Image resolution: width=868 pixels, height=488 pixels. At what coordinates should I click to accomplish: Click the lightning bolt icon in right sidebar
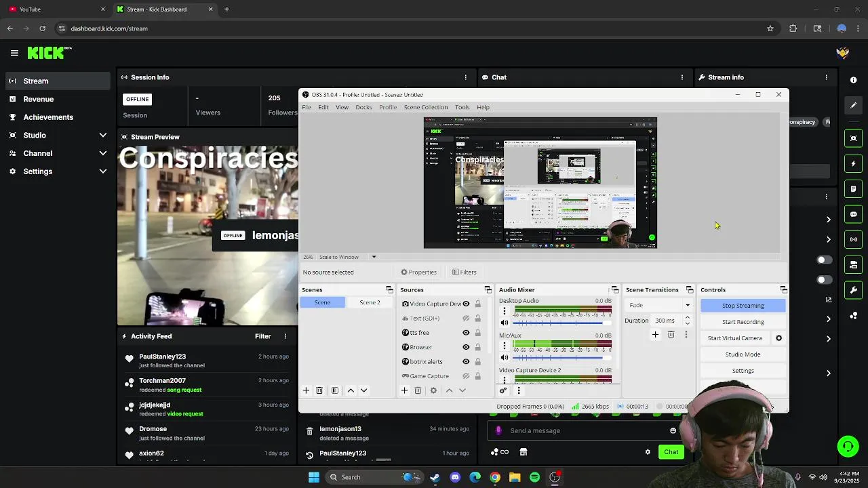tap(853, 163)
